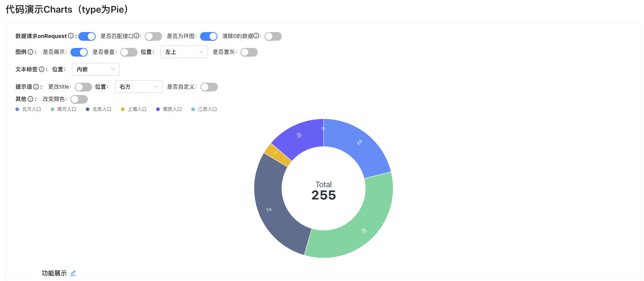Enable the 清除0的数据 switch
The width and height of the screenshot is (644, 281).
tap(273, 36)
